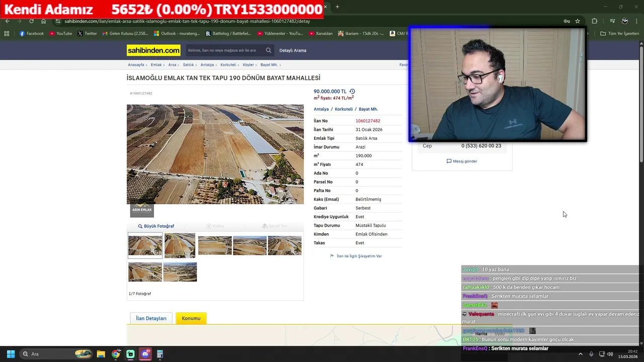Viewport: 644px width, 362px height.
Task: Open the Kanaldan bookmark
Action: pos(320,34)
